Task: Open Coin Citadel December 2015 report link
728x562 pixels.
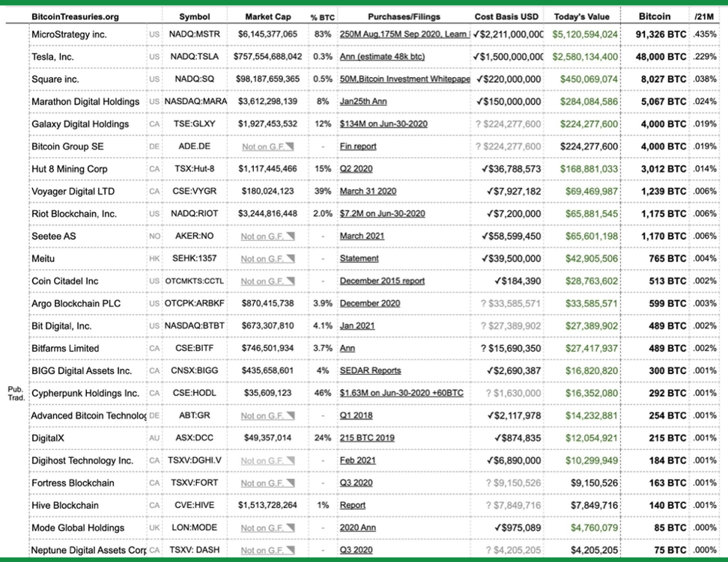Action: pos(382,281)
